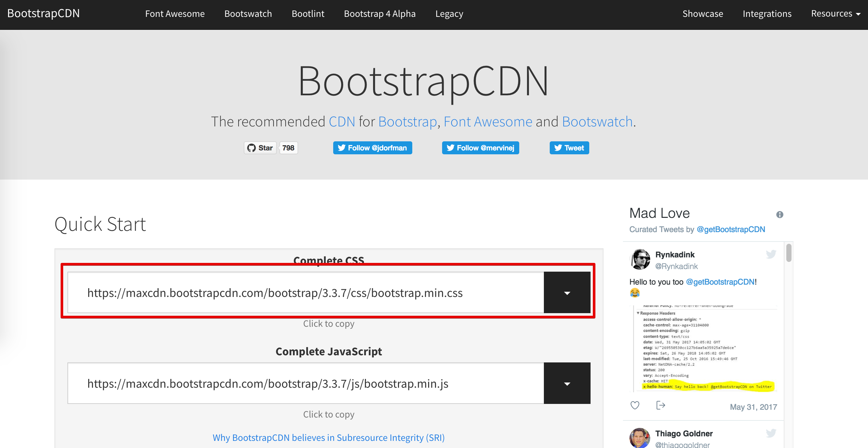Open the @getBootstrapCDN curated tweets link
The height and width of the screenshot is (448, 868).
click(x=731, y=230)
